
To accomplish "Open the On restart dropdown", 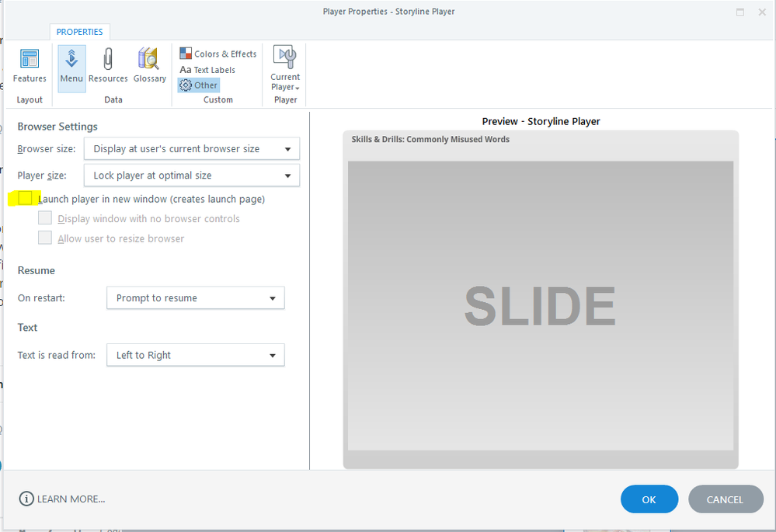I will pos(196,298).
